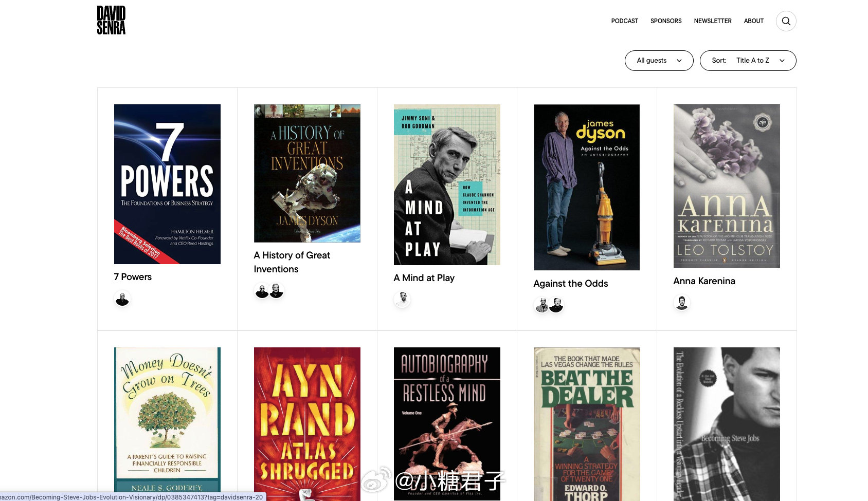Select second guest avatar under A History of Great Inventions
This screenshot has width=868, height=501.
coord(277,291)
